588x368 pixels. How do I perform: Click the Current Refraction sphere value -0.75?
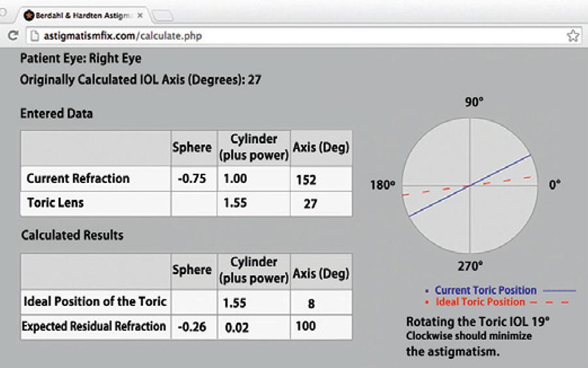193,178
